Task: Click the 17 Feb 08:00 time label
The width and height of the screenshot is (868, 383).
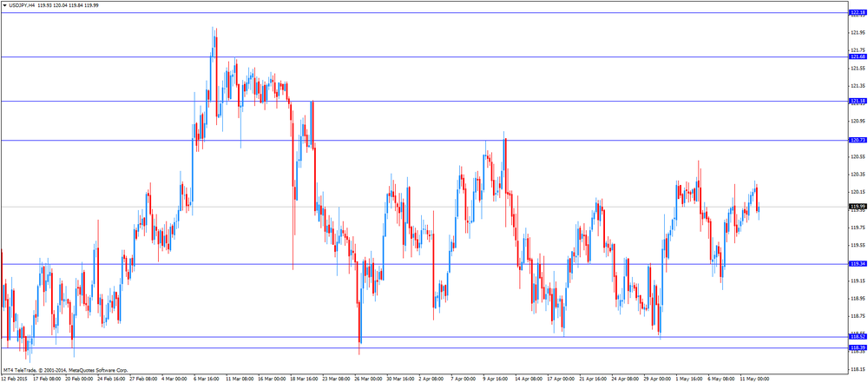Action: pos(47,380)
